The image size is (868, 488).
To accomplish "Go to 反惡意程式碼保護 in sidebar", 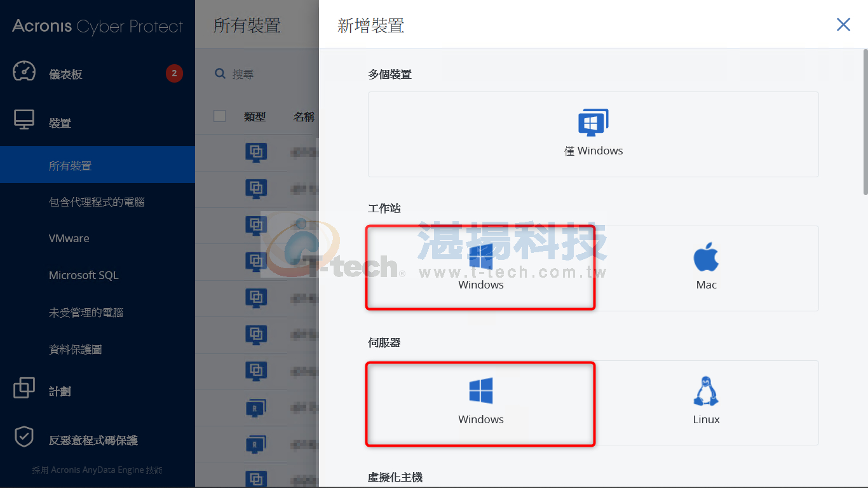I will click(93, 440).
